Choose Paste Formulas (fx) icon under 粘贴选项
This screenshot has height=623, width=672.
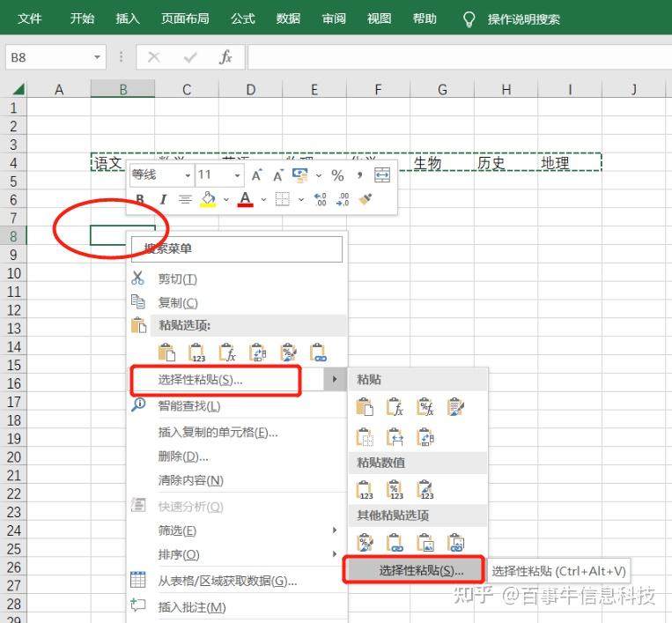point(227,352)
